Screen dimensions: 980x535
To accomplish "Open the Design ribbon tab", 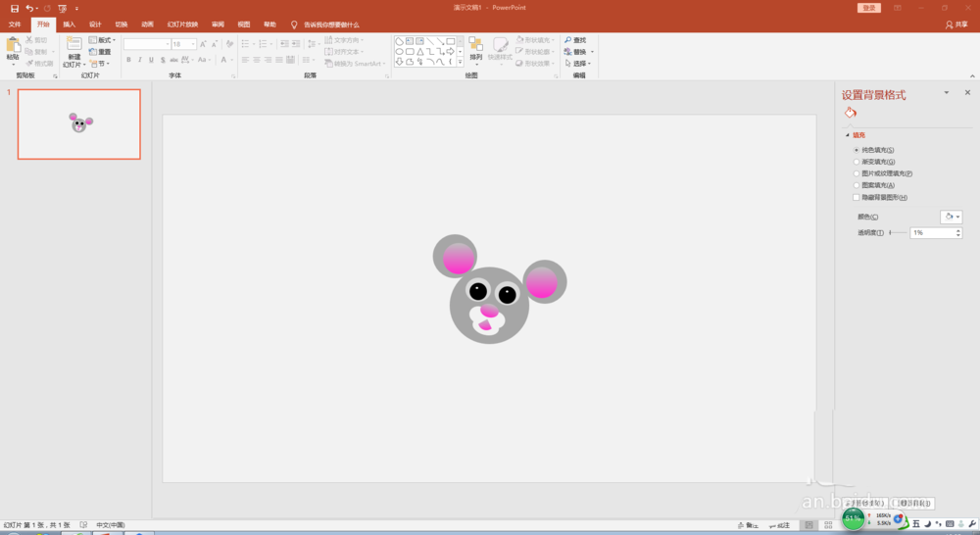I will pos(95,24).
